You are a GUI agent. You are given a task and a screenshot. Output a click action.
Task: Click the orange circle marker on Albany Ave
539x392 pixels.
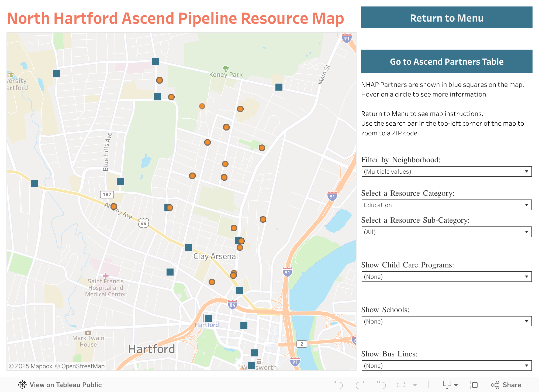click(x=114, y=207)
